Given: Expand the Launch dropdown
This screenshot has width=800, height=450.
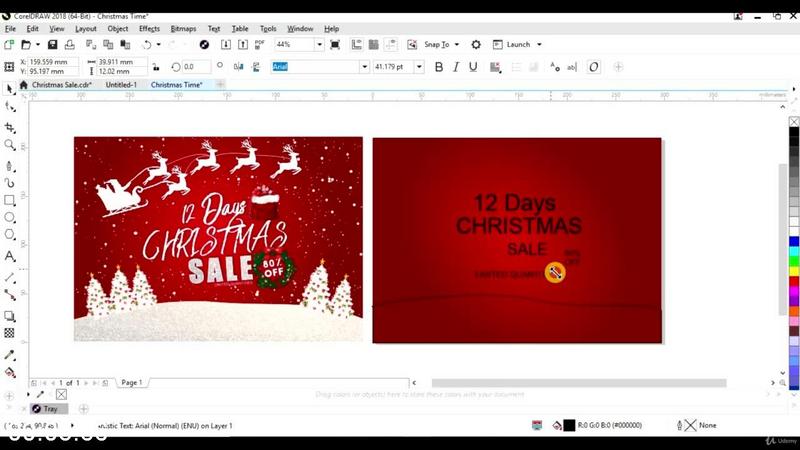Looking at the screenshot, I should click(539, 44).
